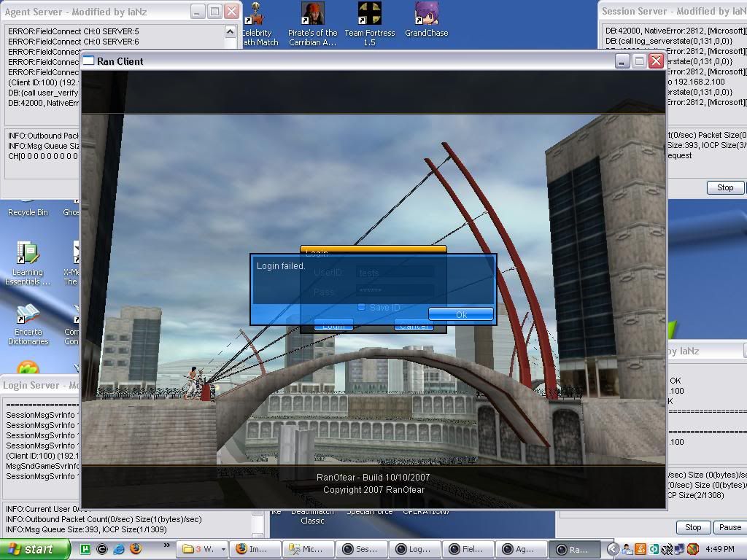Launch Firefox from the quick launch bar
This screenshot has width=747, height=560.
135,549
